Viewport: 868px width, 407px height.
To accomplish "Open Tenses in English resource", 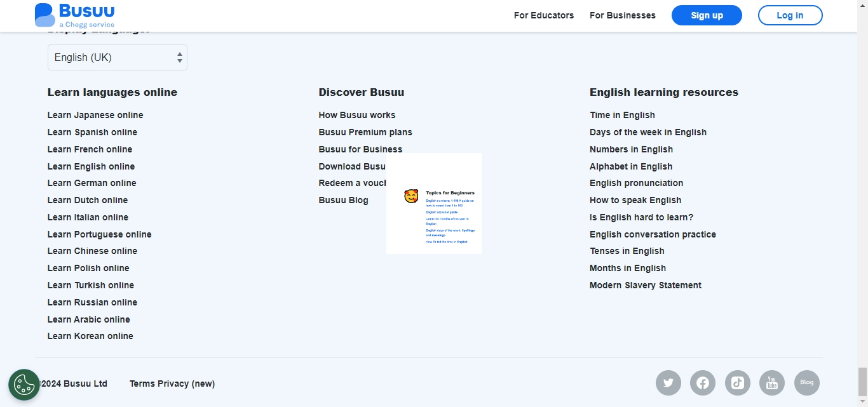I will (627, 251).
